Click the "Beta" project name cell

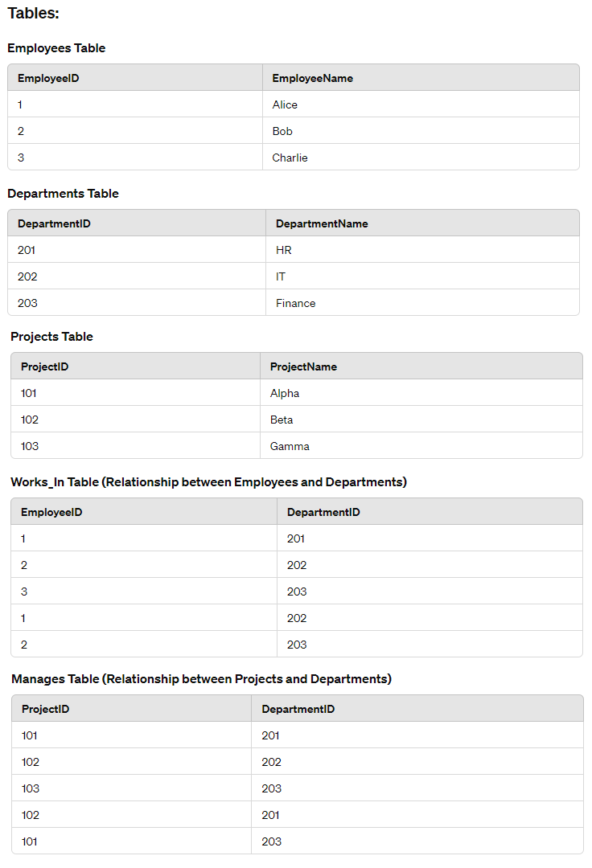coord(282,420)
